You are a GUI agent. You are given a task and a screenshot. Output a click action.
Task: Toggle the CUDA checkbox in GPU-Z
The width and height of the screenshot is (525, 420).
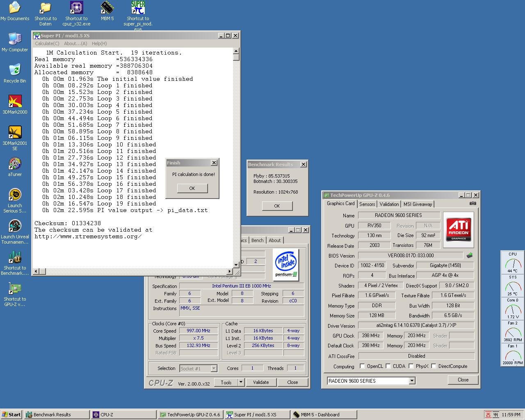[388, 366]
